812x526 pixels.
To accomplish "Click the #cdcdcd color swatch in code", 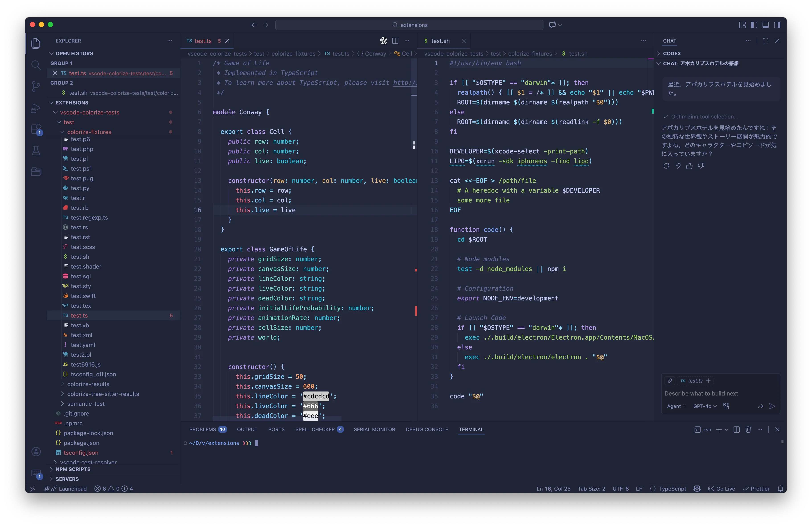I will (x=316, y=396).
